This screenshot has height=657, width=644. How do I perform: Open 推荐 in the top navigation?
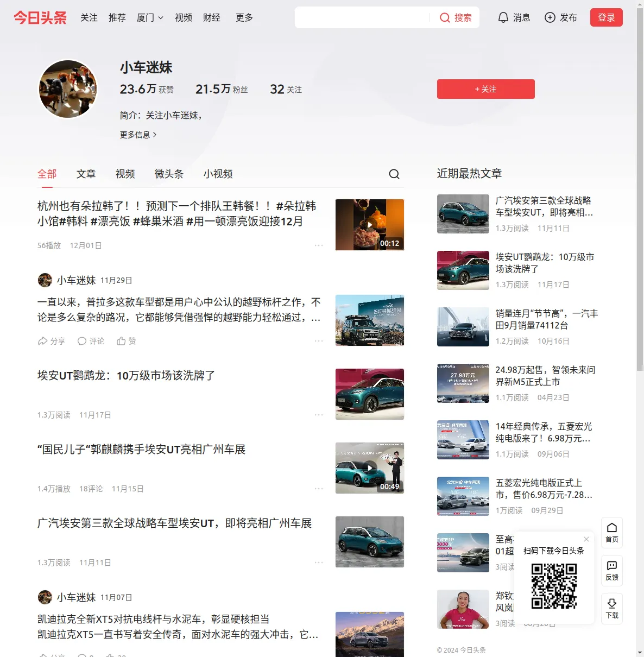point(117,18)
